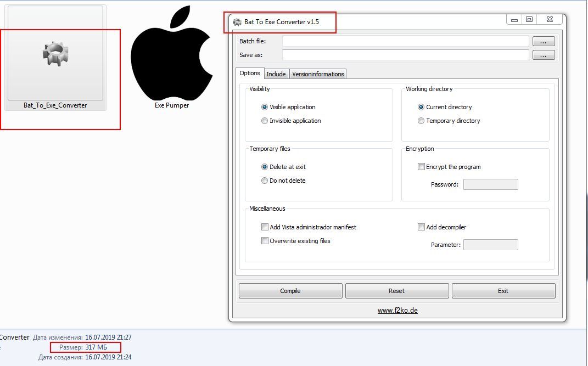Enable Overwrite existing files checkbox
This screenshot has height=366, width=588.
pyautogui.click(x=265, y=241)
